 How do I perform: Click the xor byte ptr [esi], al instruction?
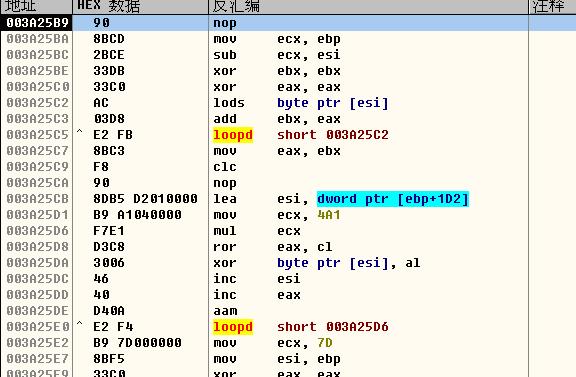[317, 263]
